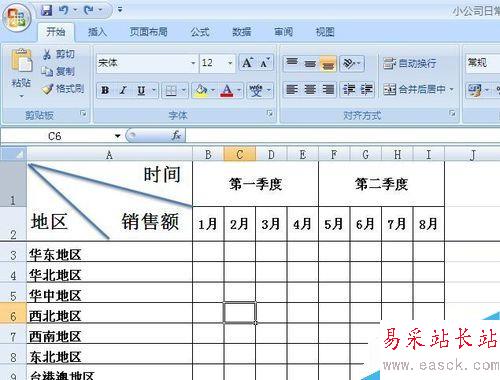Screen dimensions: 500x380
Task: Click the 华东地区 cell
Action: pos(109,252)
